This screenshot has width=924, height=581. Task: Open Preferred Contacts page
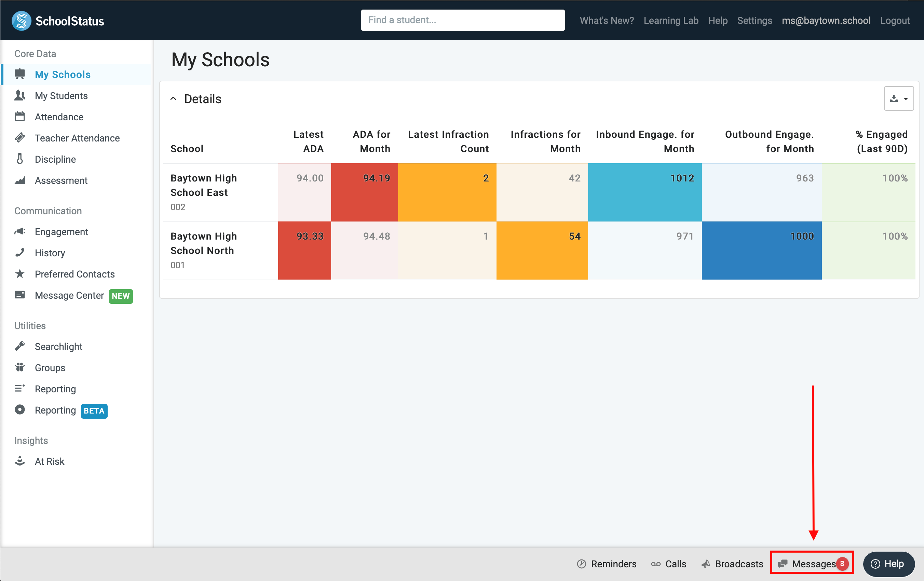75,274
